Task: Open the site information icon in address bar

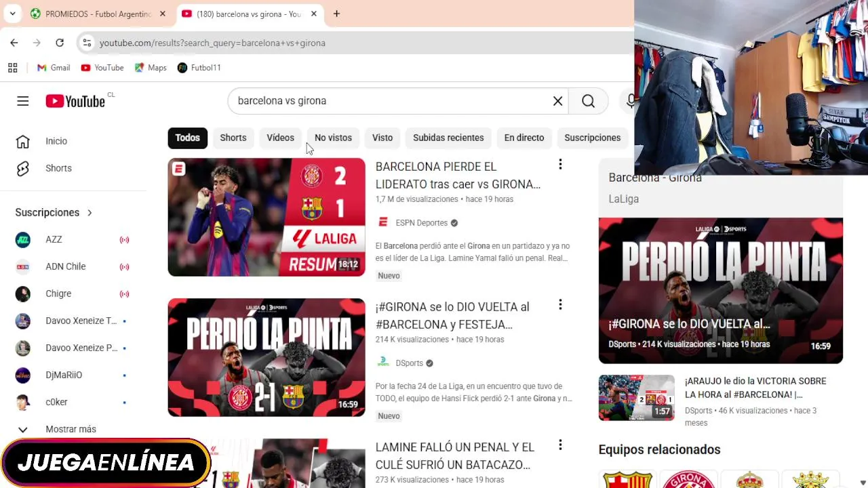Action: point(86,43)
